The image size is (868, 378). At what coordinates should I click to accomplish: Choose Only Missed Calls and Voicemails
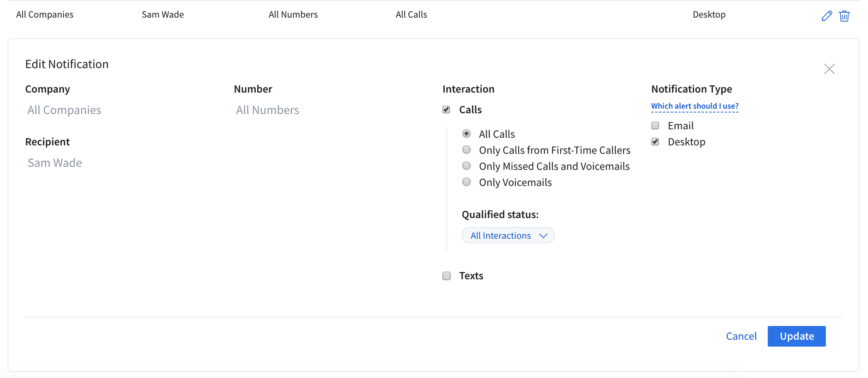coord(466,166)
